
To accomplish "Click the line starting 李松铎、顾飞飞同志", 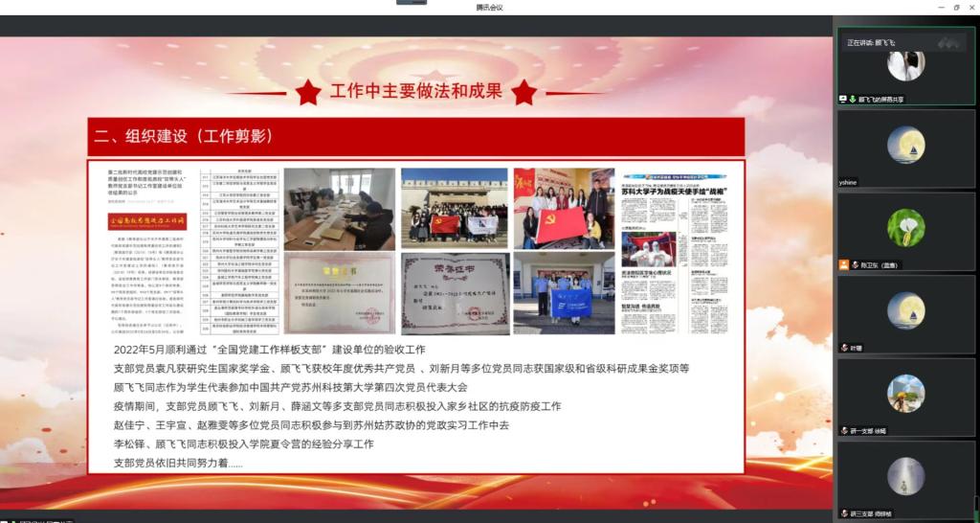I will (244, 443).
